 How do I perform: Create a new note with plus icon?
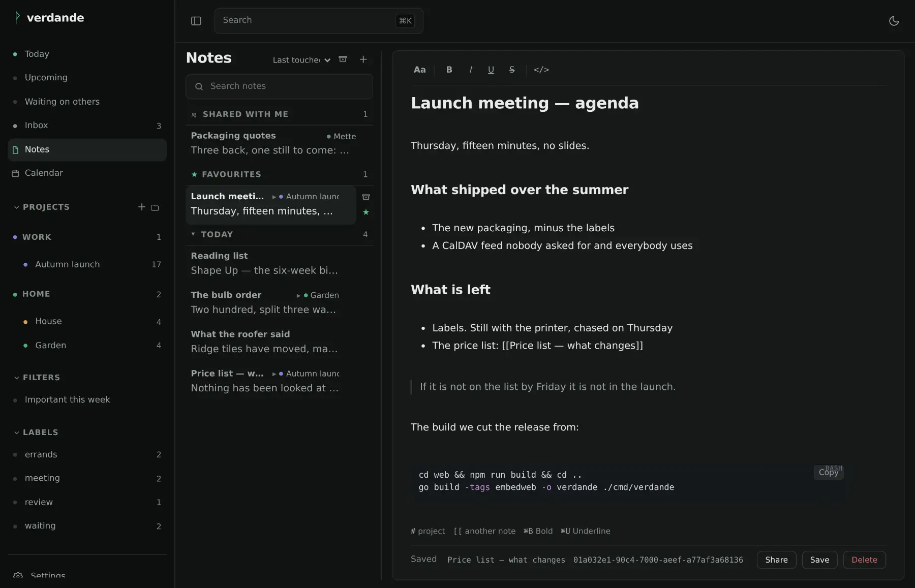pos(363,59)
